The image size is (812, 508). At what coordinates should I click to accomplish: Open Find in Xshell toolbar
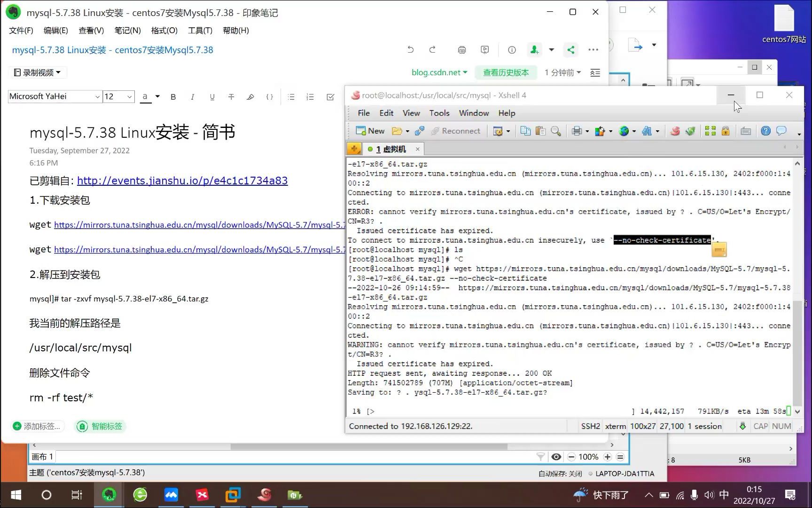pos(556,131)
